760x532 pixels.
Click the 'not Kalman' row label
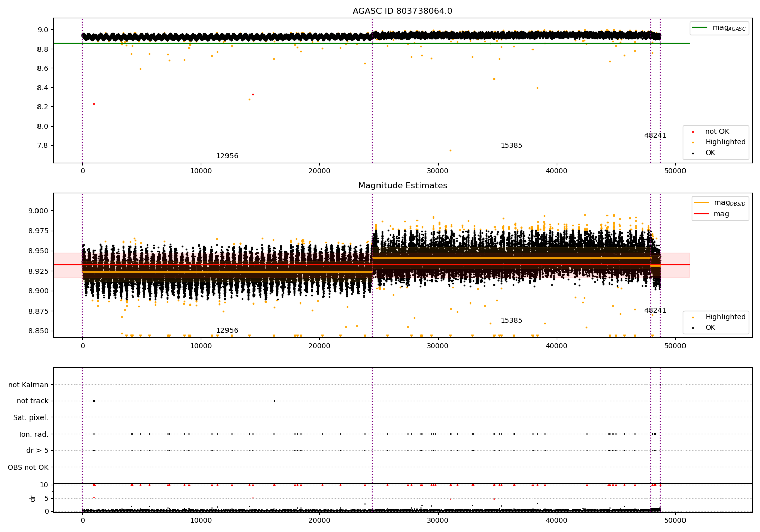tap(28, 385)
